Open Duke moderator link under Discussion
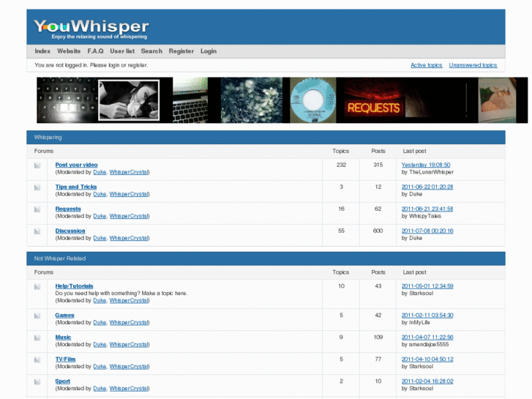Image resolution: width=532 pixels, height=399 pixels. coord(100,239)
